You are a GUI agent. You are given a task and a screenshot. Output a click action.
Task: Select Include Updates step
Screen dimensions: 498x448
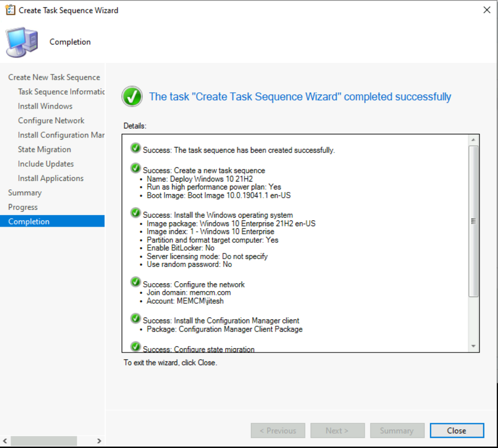(46, 164)
